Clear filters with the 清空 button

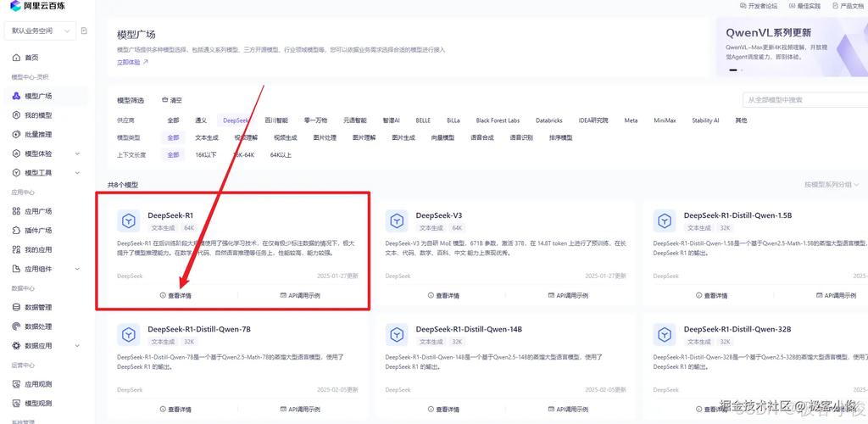171,100
